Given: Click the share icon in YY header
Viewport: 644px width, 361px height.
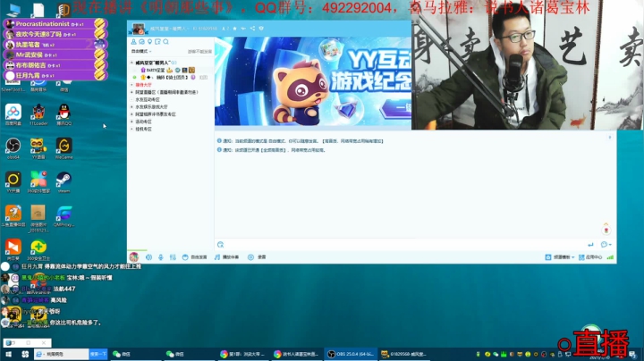Looking at the screenshot, I should tap(252, 29).
